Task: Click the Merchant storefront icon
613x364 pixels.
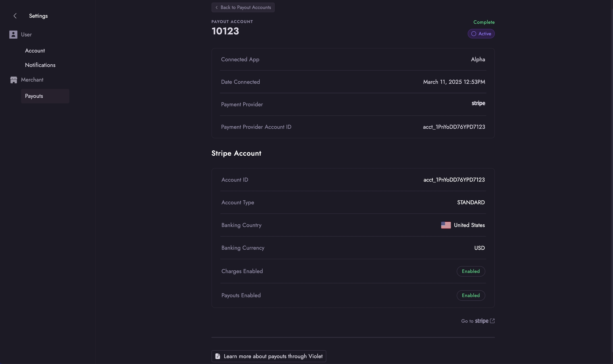Action: (x=14, y=80)
